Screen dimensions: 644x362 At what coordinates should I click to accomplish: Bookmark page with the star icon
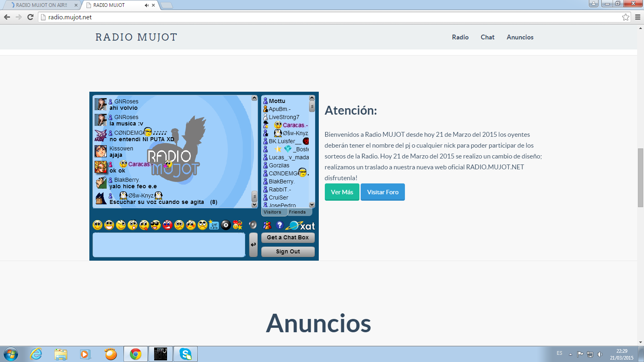(625, 17)
